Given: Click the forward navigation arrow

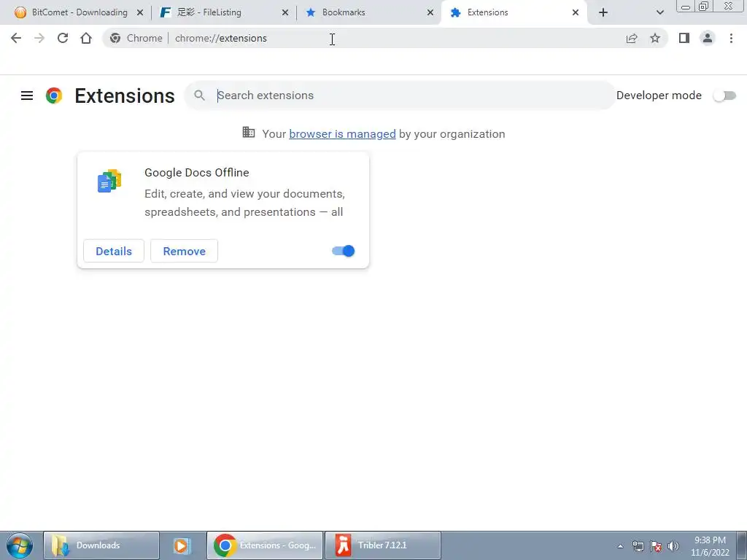Looking at the screenshot, I should pos(39,38).
